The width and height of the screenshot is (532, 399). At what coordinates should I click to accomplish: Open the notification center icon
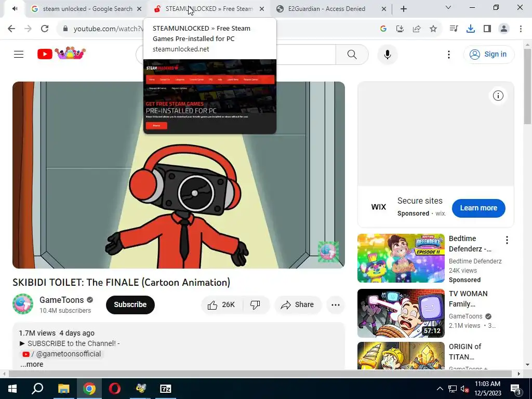point(516,389)
